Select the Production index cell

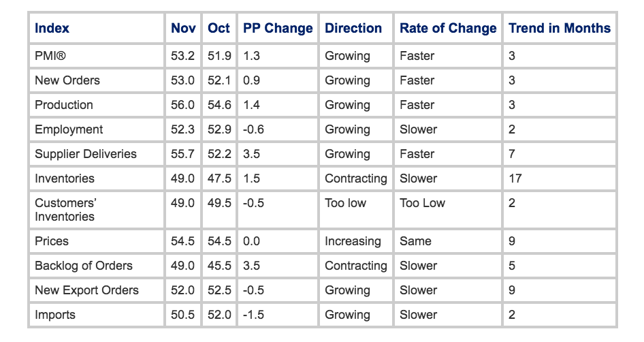pyautogui.click(x=64, y=105)
